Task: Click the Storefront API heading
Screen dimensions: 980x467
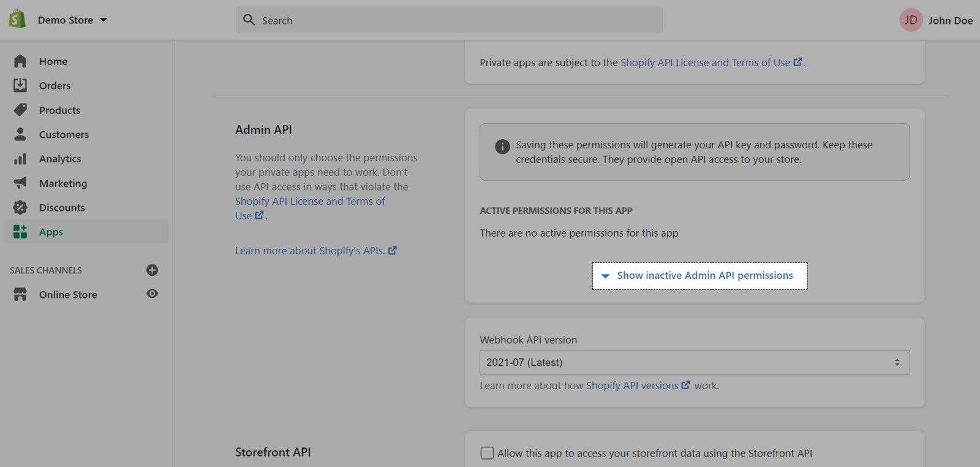Action: pos(273,452)
